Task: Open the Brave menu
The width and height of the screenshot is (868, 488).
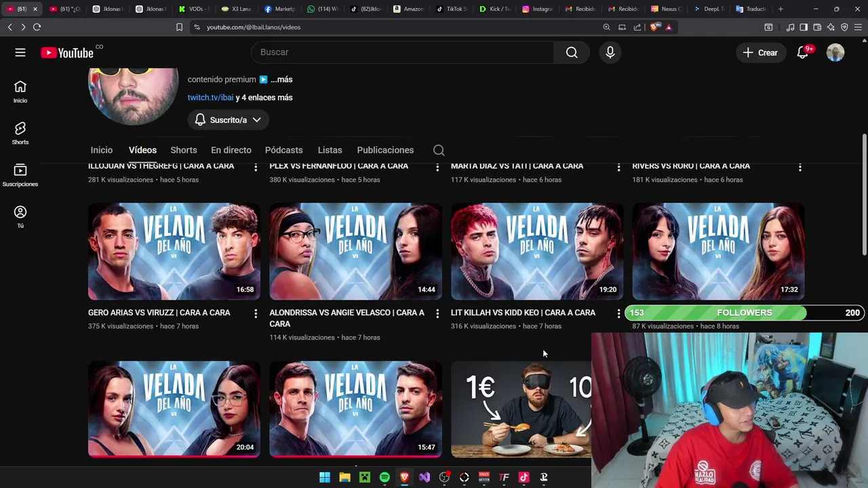Action: tap(857, 27)
